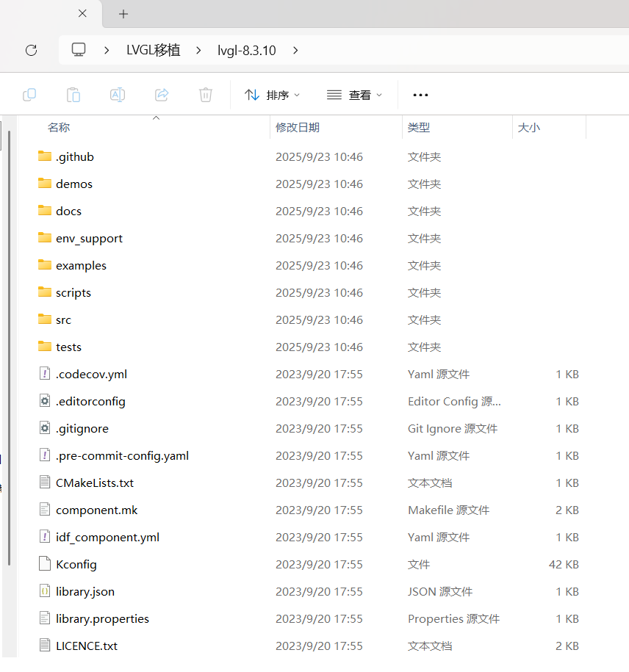Select idf_component.yml file name
The height and width of the screenshot is (672, 629).
(x=107, y=538)
